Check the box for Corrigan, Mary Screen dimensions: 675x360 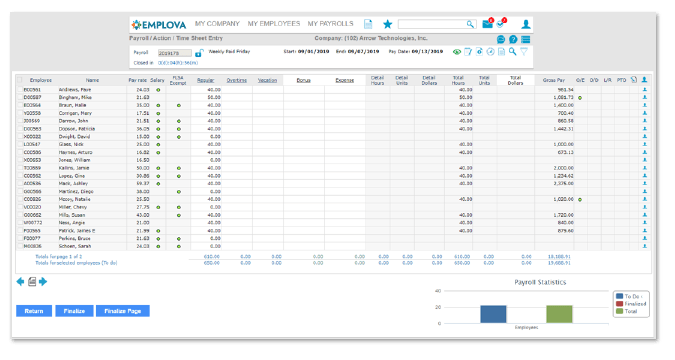(x=19, y=113)
